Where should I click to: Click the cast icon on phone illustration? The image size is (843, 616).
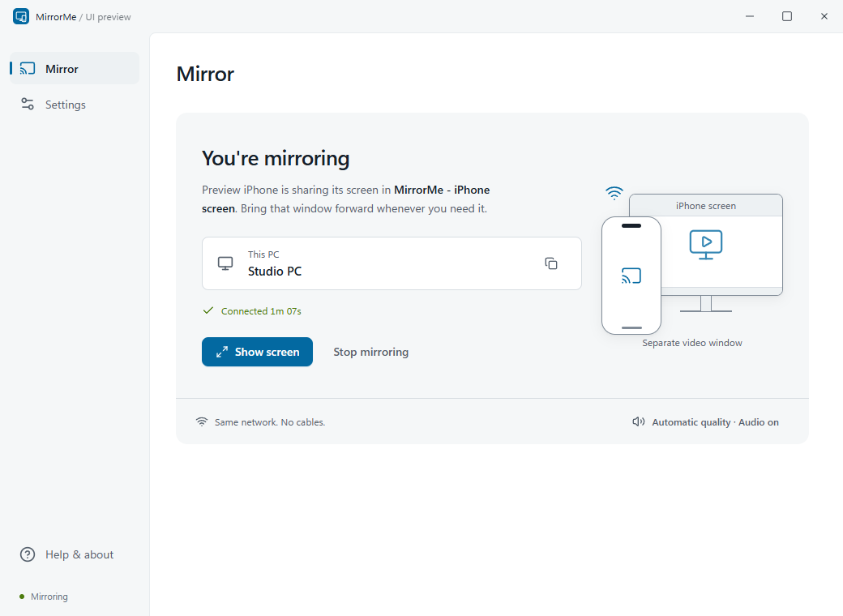[x=631, y=276]
